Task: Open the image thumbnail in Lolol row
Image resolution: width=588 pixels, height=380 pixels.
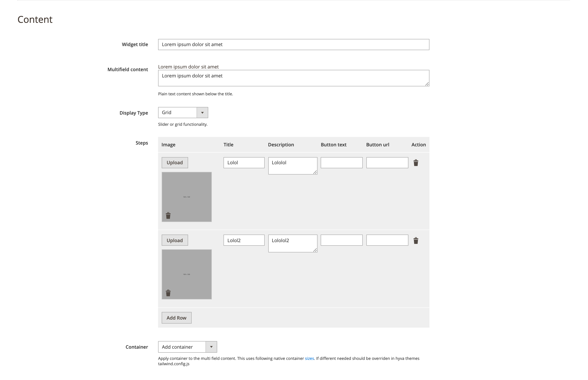Action: click(x=187, y=197)
